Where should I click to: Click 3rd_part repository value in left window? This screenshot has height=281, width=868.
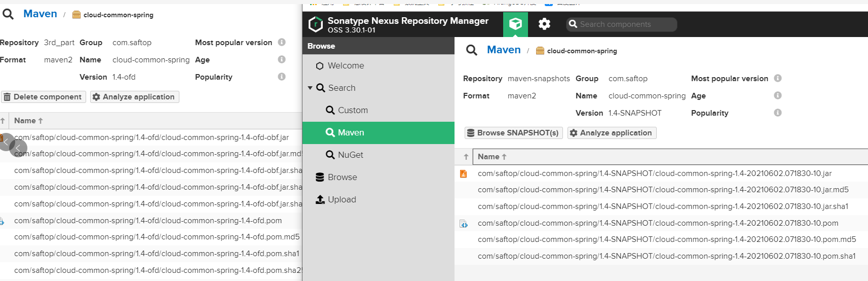point(59,43)
